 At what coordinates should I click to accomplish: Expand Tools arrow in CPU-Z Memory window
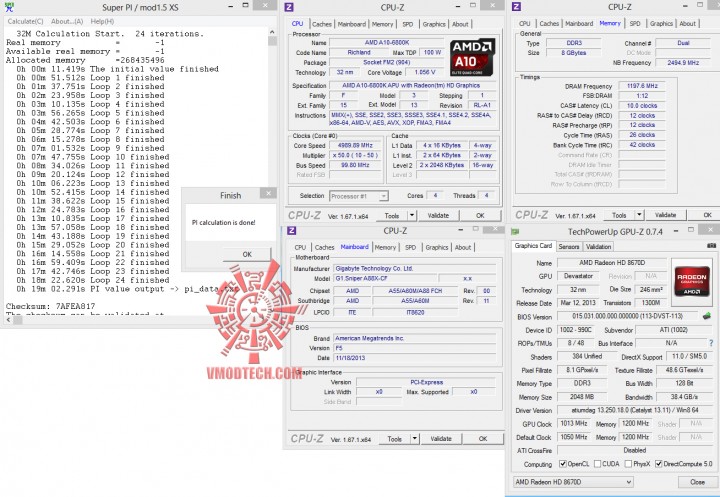[639, 215]
